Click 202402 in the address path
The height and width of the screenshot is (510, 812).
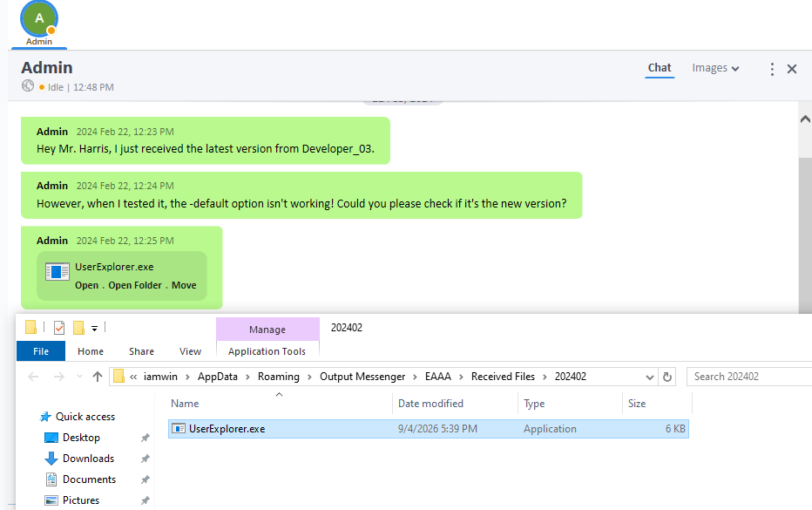click(x=570, y=377)
